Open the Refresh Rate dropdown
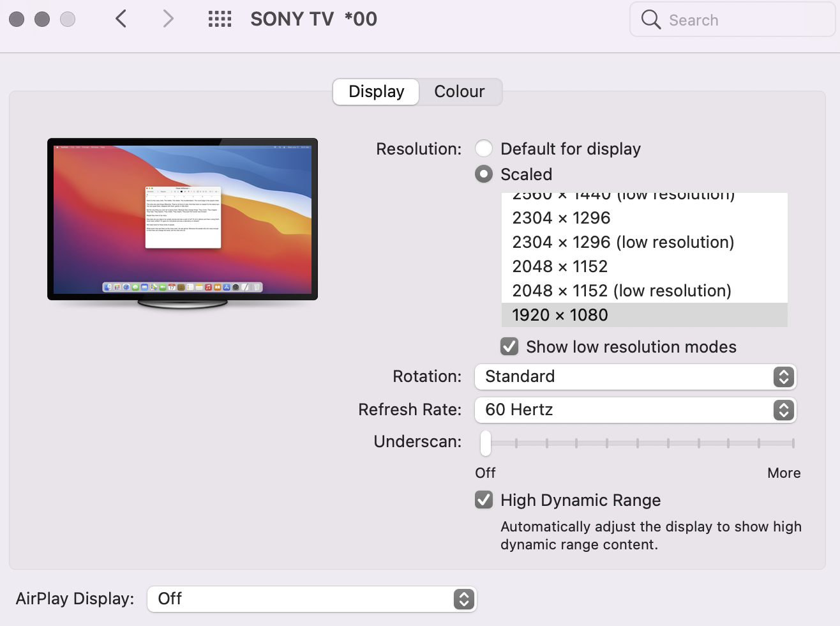 pos(636,409)
